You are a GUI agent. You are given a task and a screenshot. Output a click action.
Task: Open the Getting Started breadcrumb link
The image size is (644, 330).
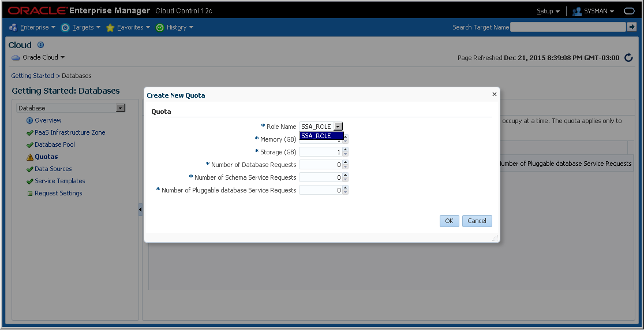32,76
